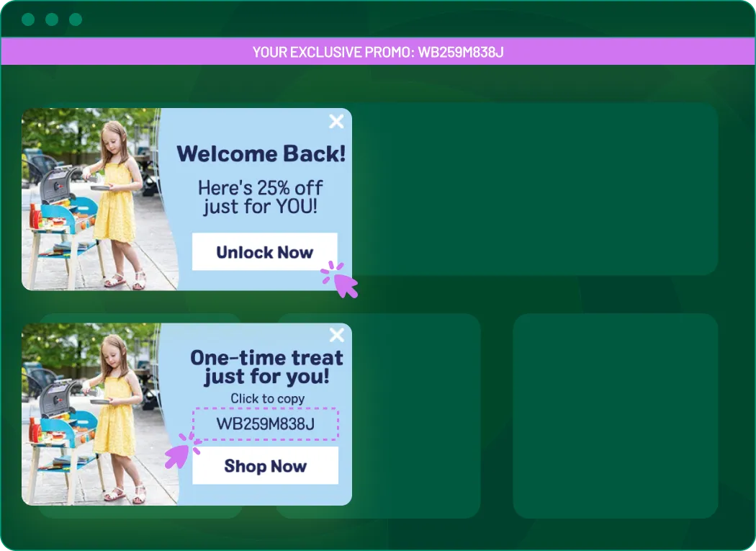Click the 25% off just for YOU text
The image size is (756, 551).
261,197
